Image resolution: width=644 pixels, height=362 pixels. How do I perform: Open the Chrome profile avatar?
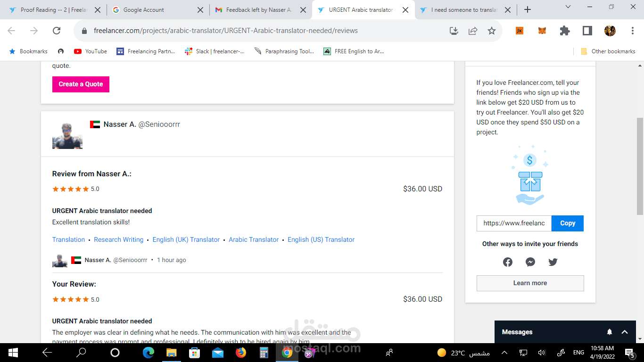point(610,31)
